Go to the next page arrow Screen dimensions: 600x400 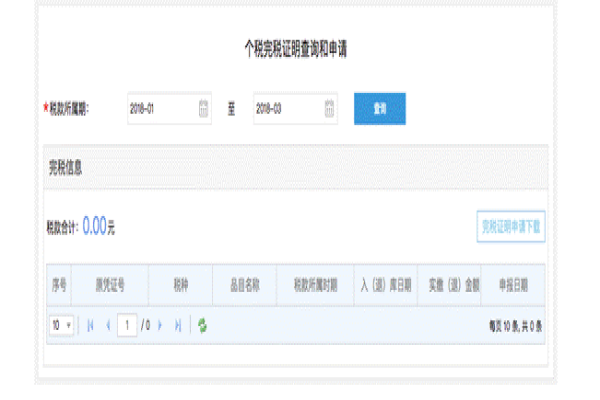160,325
